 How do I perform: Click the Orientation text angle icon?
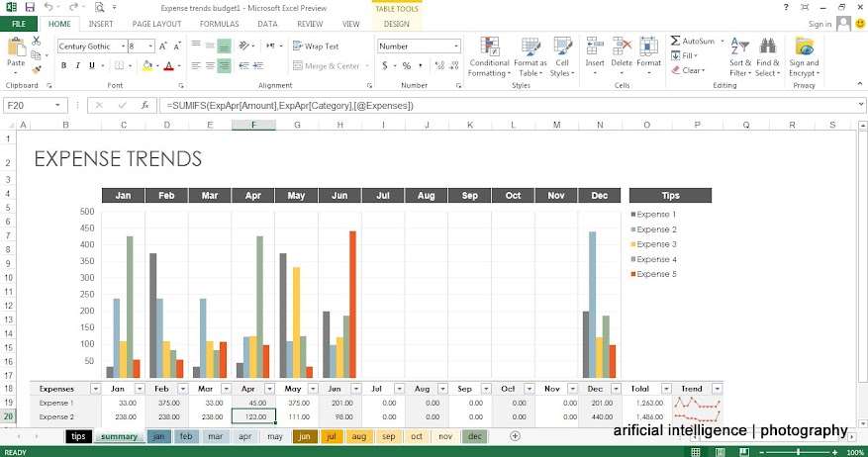pyautogui.click(x=243, y=46)
